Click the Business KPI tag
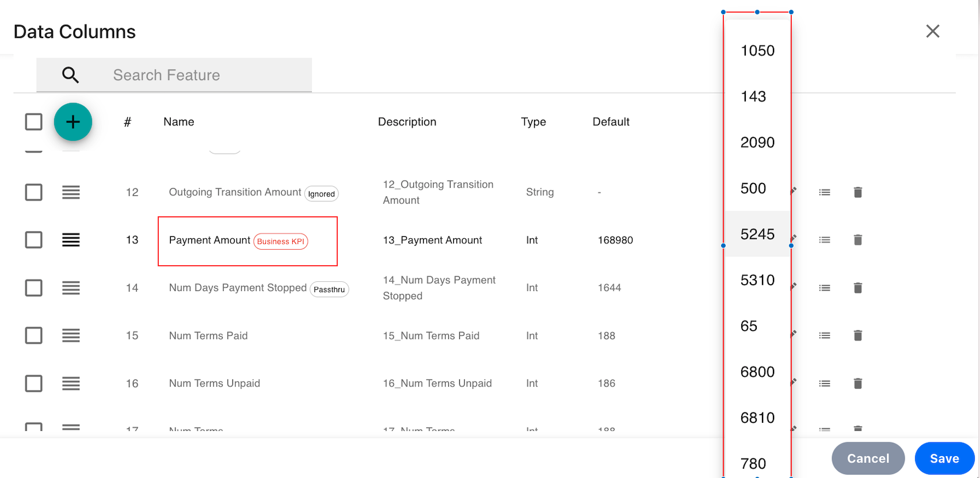The image size is (980, 478). [281, 241]
